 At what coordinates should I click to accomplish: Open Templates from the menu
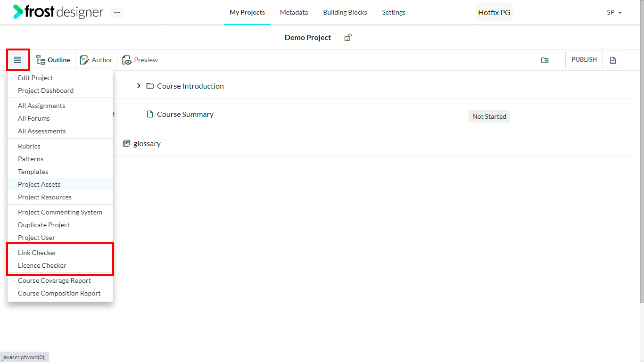click(x=60, y=172)
